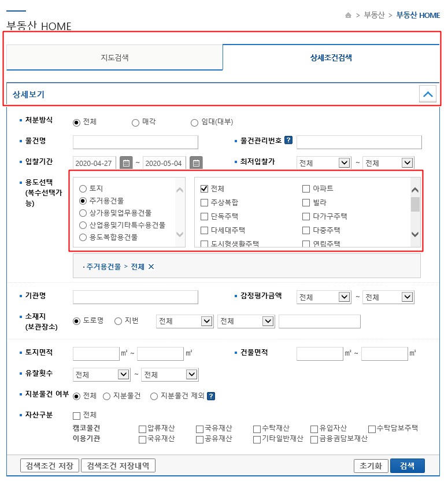
Task: Check 압류재산 checkbox
Action: 142,429
